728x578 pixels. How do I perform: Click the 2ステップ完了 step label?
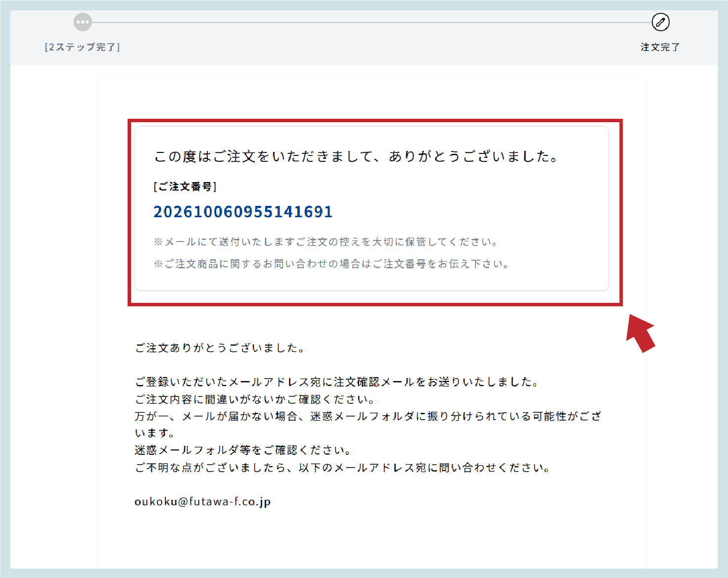(82, 47)
